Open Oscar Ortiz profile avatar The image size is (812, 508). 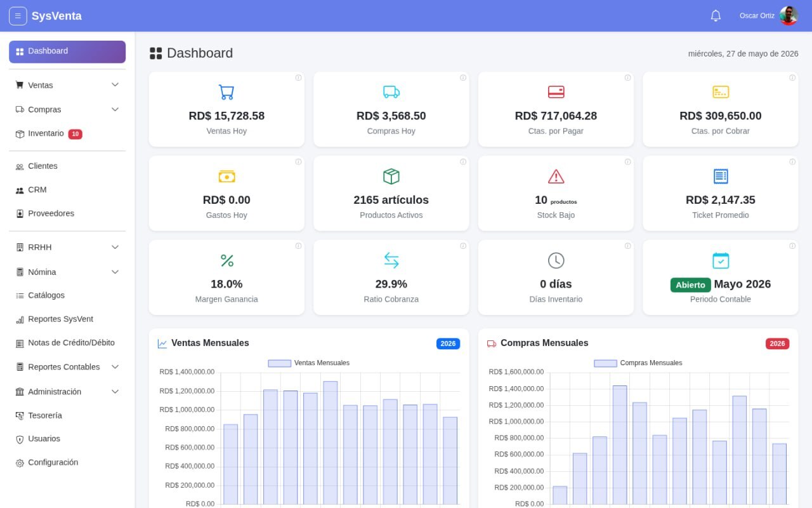point(789,16)
